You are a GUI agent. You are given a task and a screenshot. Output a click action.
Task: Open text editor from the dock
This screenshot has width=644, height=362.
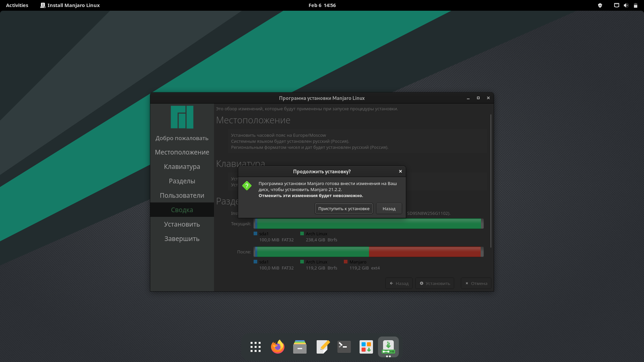pyautogui.click(x=322, y=347)
